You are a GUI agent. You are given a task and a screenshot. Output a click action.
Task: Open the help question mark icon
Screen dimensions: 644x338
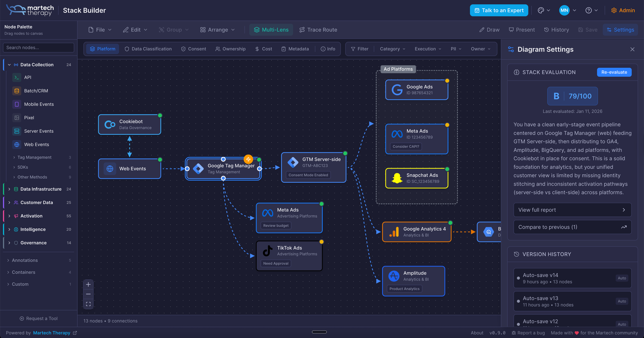pos(589,10)
